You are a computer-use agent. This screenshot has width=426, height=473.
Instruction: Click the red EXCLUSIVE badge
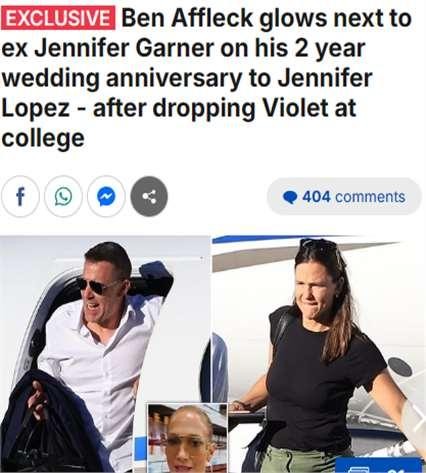click(58, 18)
